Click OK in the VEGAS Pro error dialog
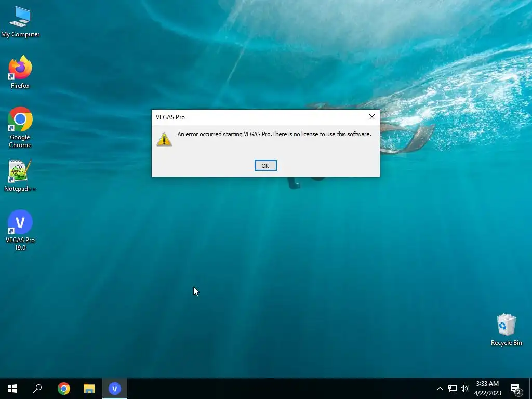The height and width of the screenshot is (399, 532). coord(265,166)
